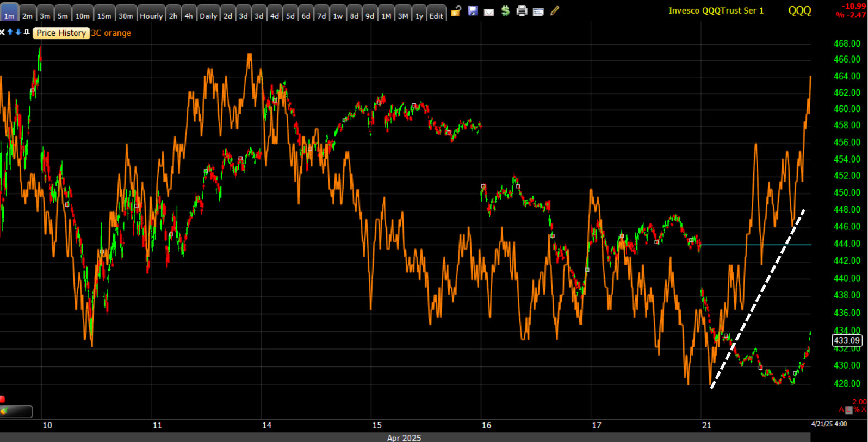Click date label 21 on time axis
Viewport: 868px width, 442px height.
click(x=706, y=425)
